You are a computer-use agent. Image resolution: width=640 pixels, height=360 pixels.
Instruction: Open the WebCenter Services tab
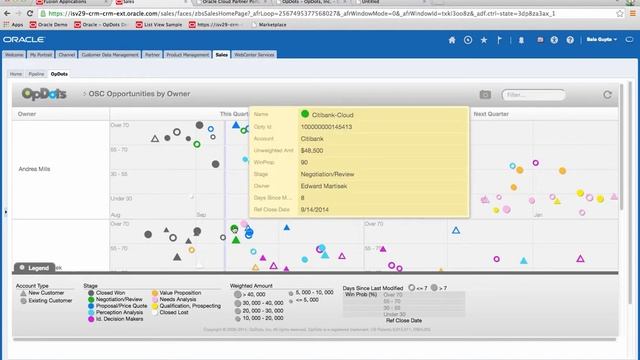point(254,55)
